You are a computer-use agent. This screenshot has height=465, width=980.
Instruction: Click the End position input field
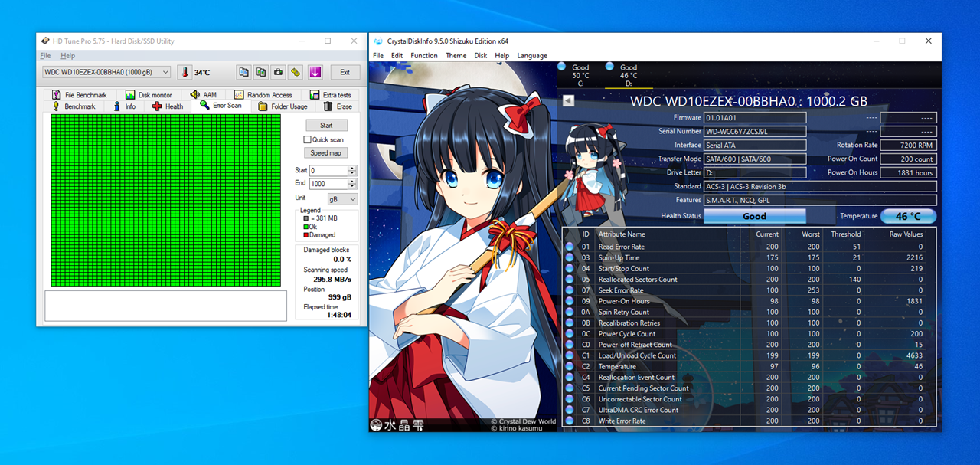328,184
